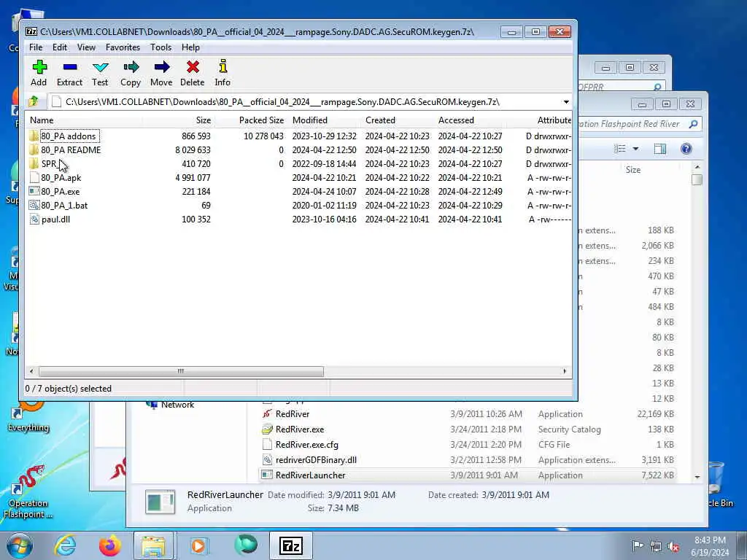The height and width of the screenshot is (560, 747).
Task: Open the address bar path dropdown
Action: pos(566,102)
